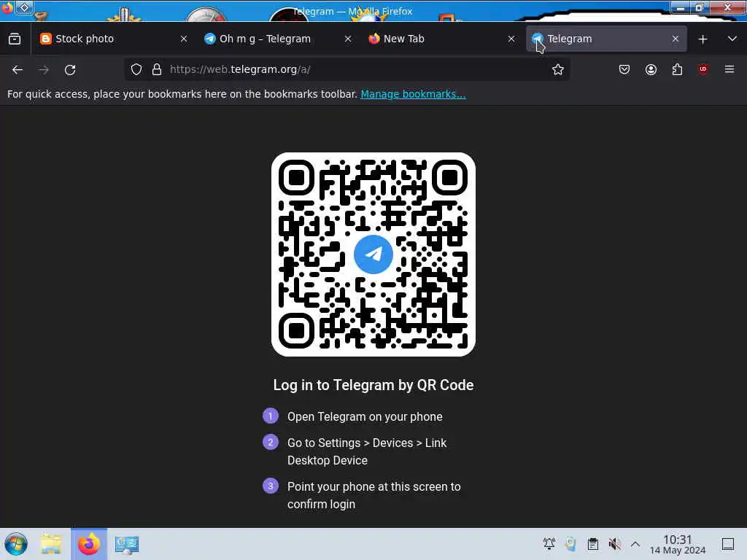Click the Open Telegram on your phone step
The height and width of the screenshot is (560, 747).
[x=365, y=416]
